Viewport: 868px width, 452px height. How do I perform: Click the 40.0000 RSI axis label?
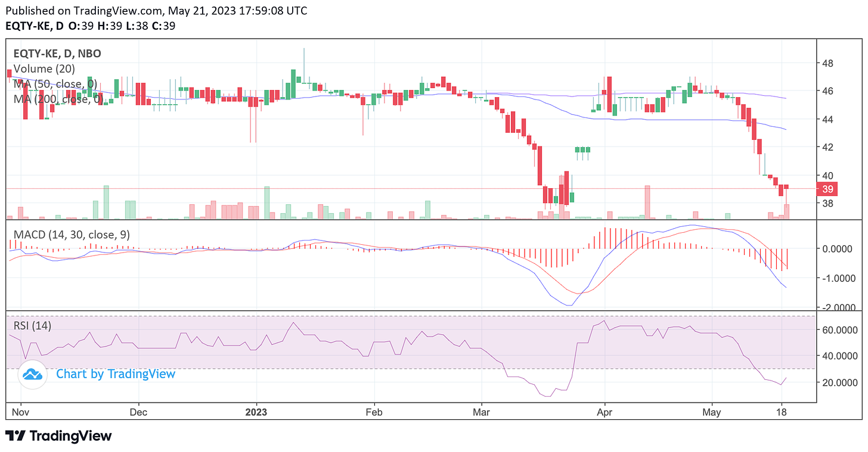(x=841, y=356)
